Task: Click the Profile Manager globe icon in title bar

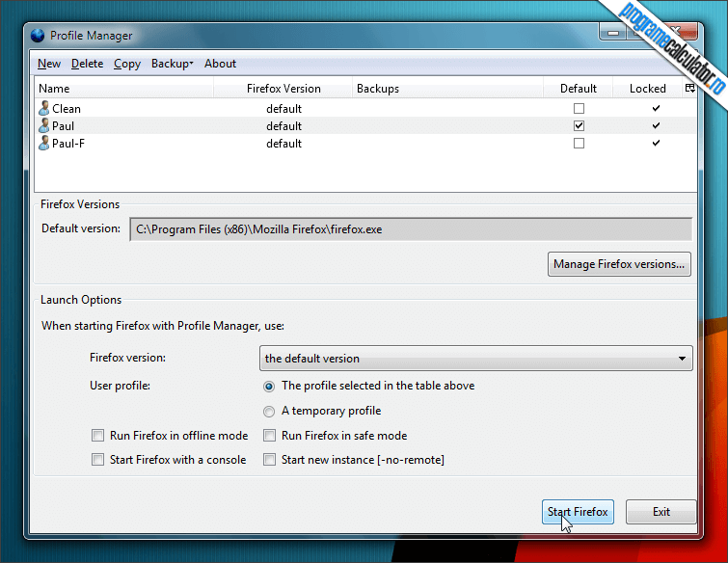Action: pos(38,36)
